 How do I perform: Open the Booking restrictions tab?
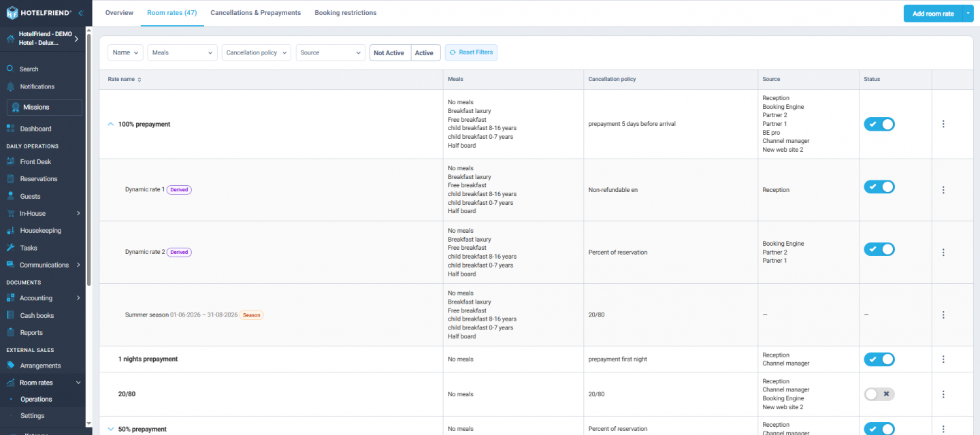(x=346, y=13)
